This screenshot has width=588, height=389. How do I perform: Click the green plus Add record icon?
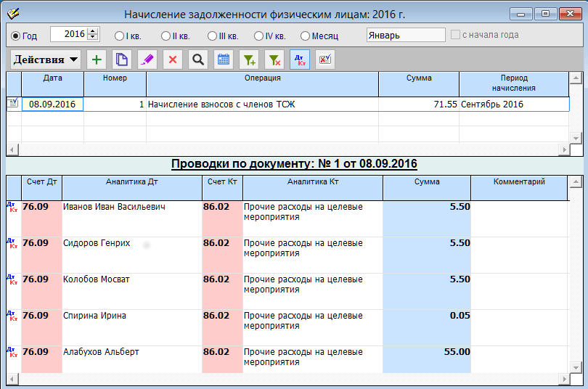point(97,60)
